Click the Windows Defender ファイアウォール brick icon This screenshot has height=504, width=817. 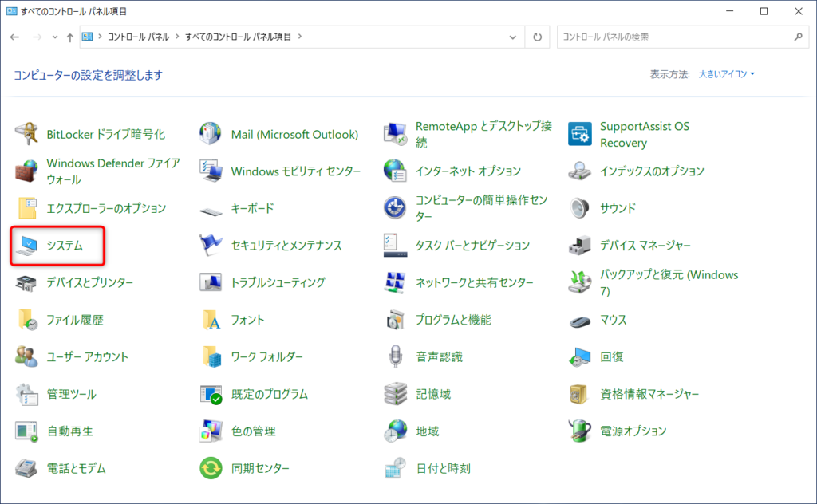26,171
